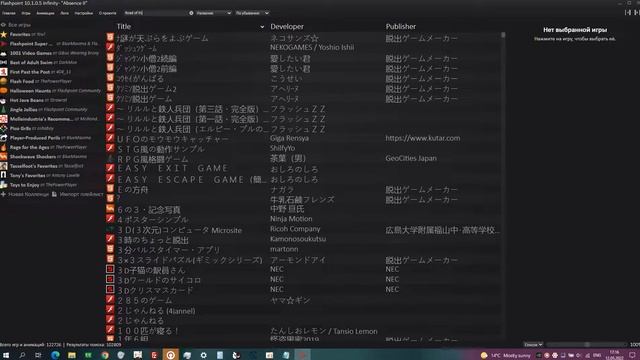Open the Анимации menu tab
The height and width of the screenshot is (360, 640).
click(45, 13)
